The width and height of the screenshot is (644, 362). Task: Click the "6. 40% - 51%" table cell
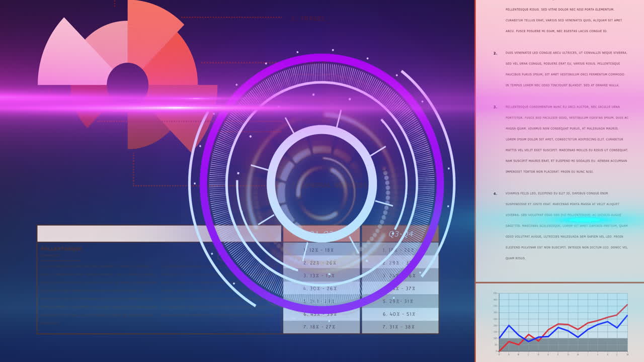point(399,314)
